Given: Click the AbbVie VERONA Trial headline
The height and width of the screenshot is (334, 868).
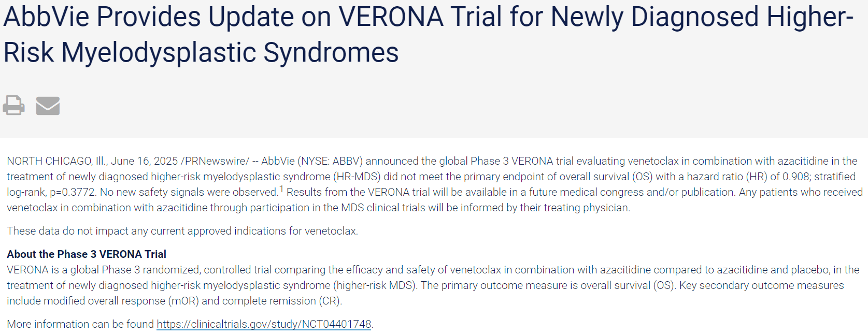Looking at the screenshot, I should [428, 34].
